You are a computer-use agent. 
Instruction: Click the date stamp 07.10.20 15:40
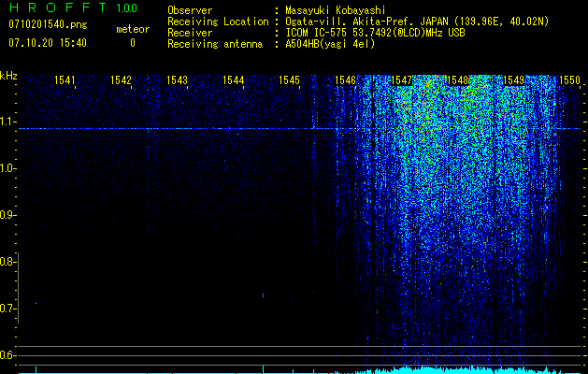coord(48,42)
